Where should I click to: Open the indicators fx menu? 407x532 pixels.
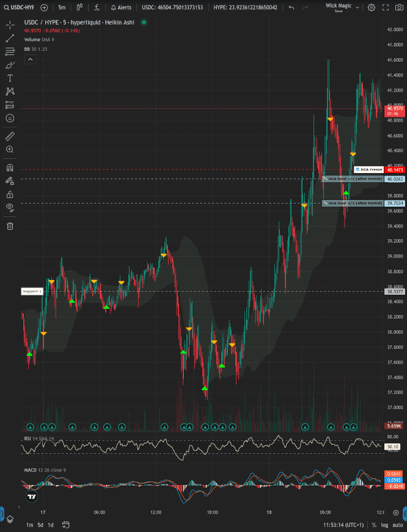97,7
